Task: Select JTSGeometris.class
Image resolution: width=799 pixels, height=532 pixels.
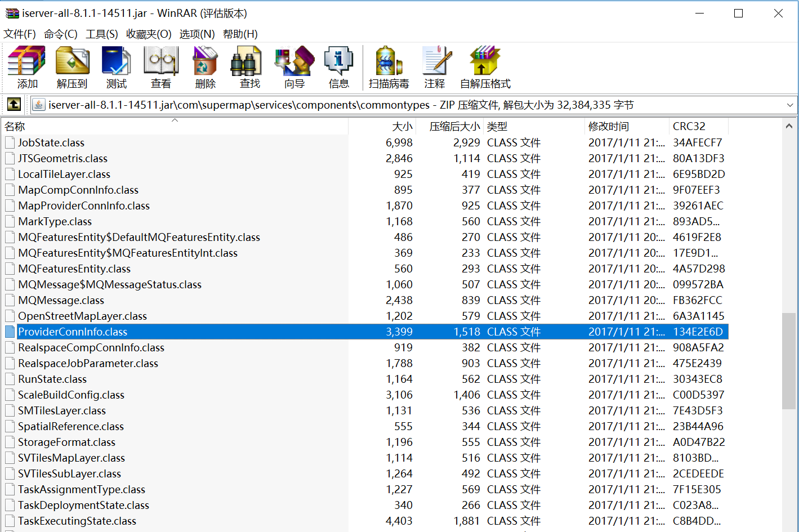Action: tap(63, 158)
